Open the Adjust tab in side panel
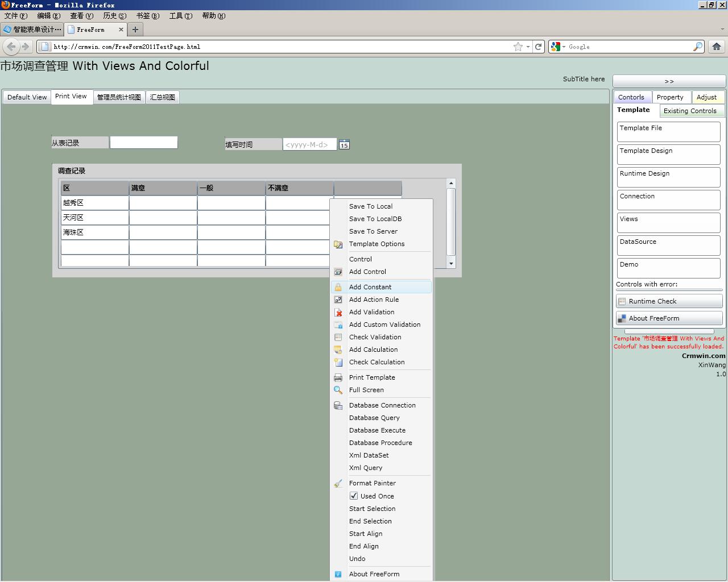Viewport: 728px width, 582px height. 706,97
